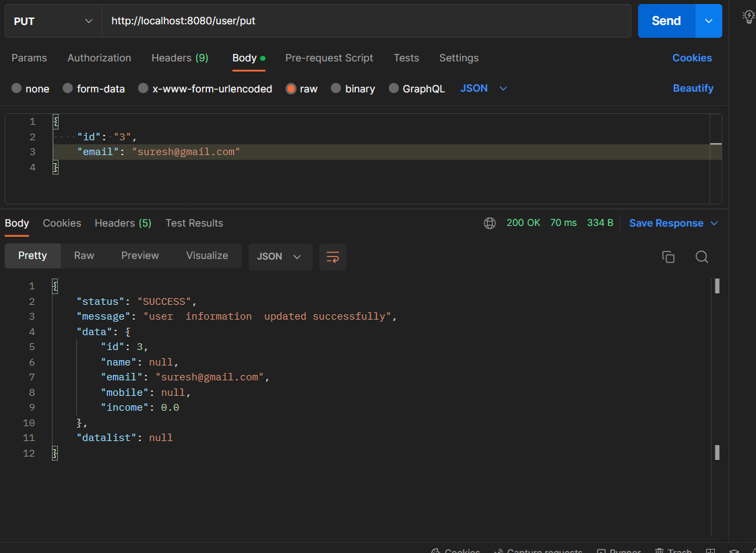Click the request email line suresh@gmail.com

(158, 152)
